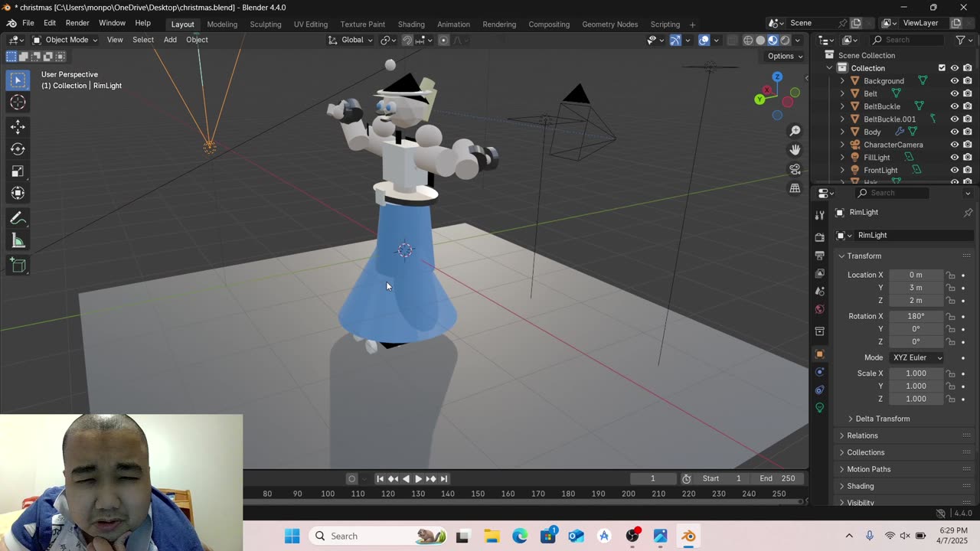This screenshot has width=980, height=551.
Task: Open the Geometry Nodes workspace tab
Action: click(x=609, y=24)
